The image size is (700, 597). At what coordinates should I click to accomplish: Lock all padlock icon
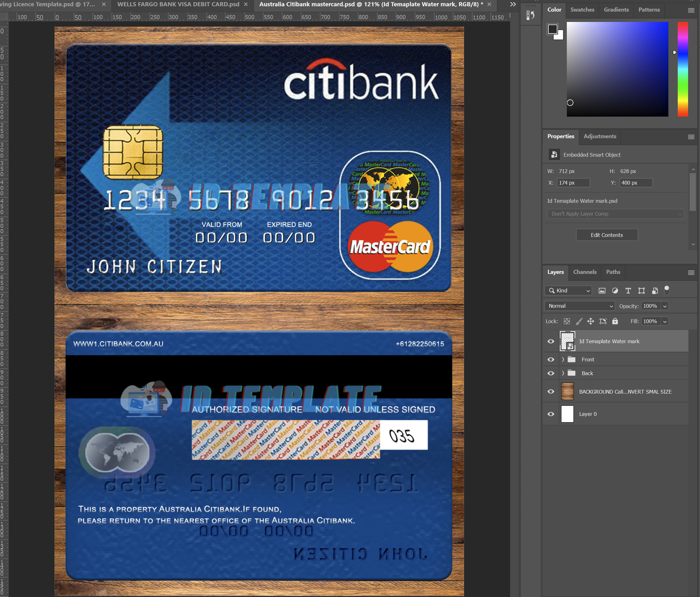(x=615, y=321)
